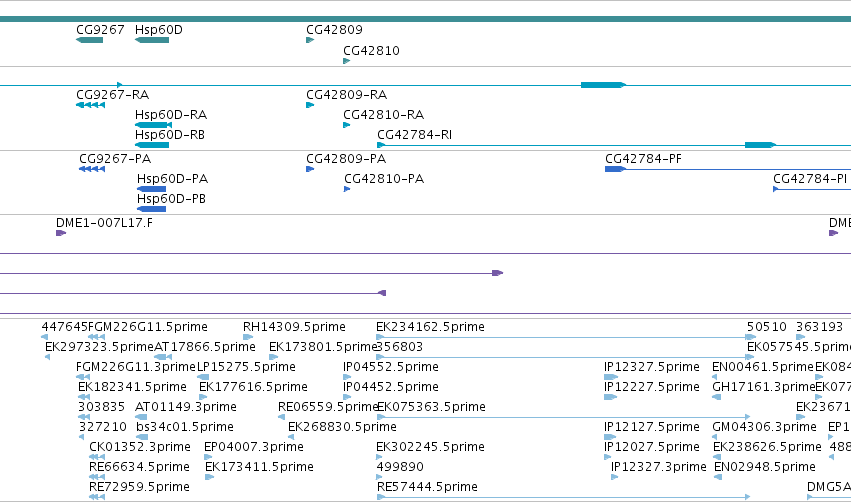851x502 pixels.
Task: Click the CG42784-PF protein label
Action: (x=643, y=159)
